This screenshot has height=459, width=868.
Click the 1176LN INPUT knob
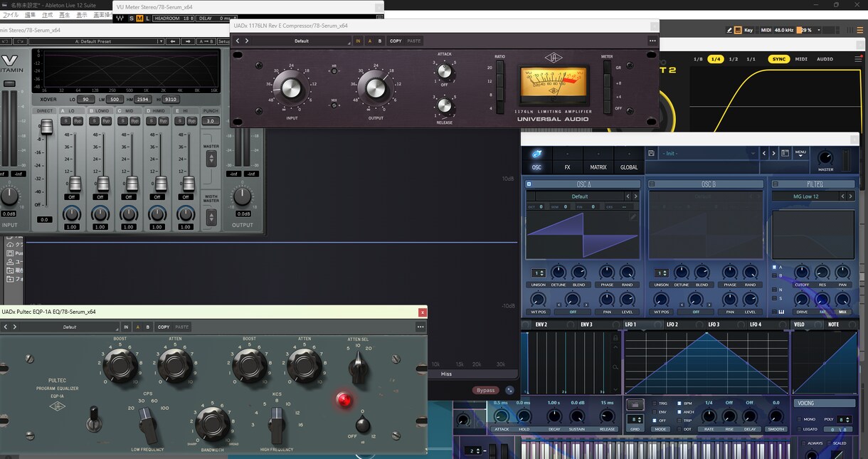point(292,88)
